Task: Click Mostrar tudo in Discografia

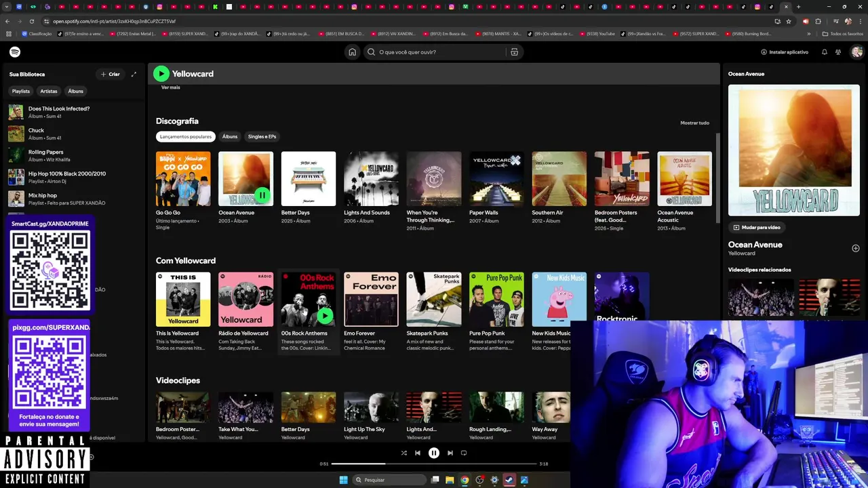Action: coord(694,123)
